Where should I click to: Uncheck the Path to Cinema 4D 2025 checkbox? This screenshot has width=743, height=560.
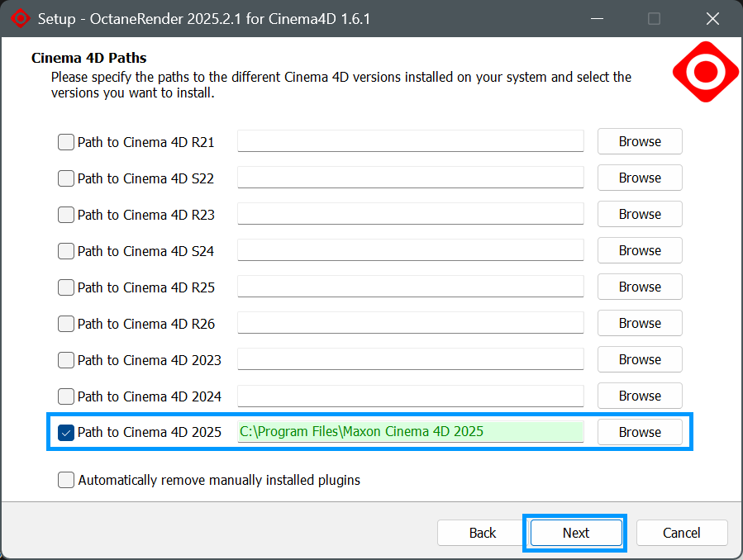[66, 432]
